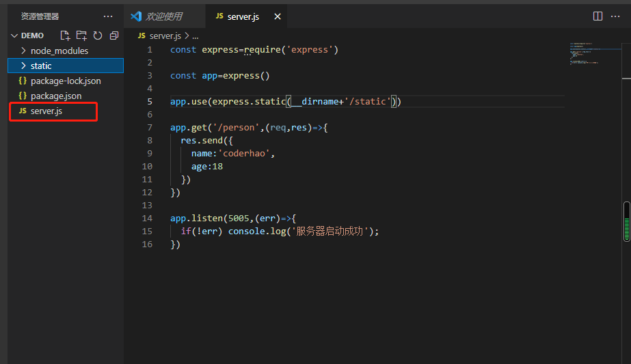Click the braces icon beside package-lock.json
The image size is (631, 364).
(23, 81)
